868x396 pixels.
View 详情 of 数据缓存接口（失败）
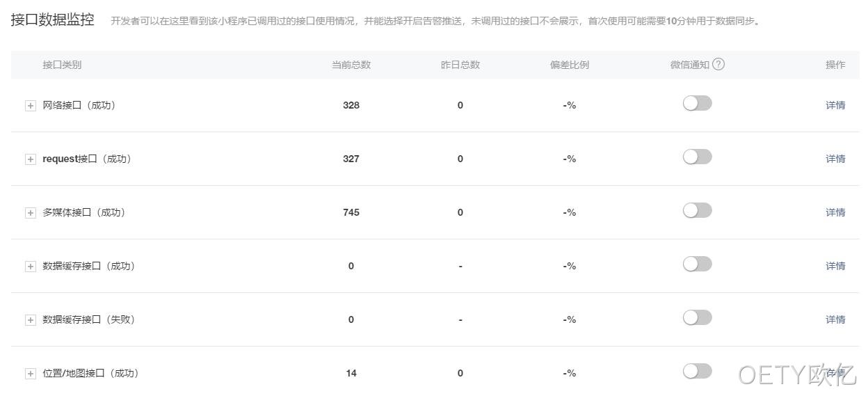tap(835, 319)
